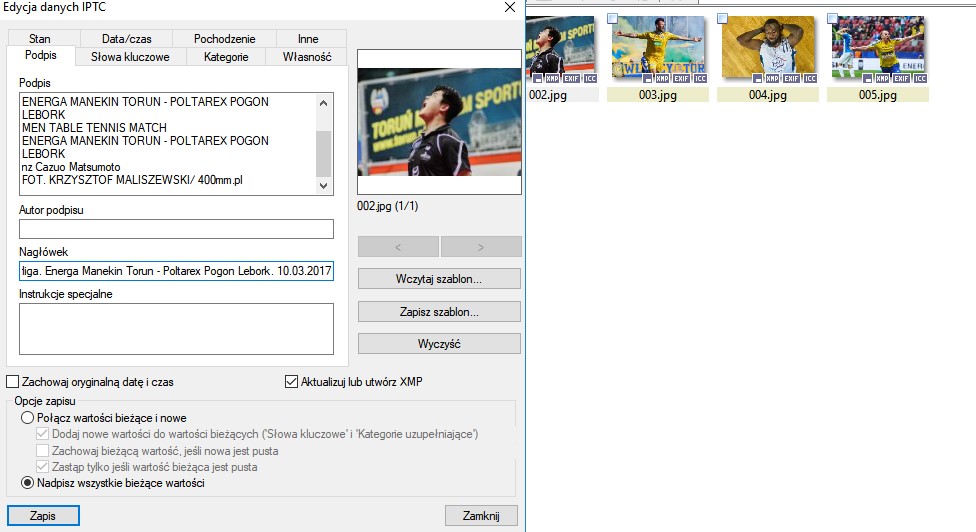Tick the selection checkbox on thumbnail 005.jpg

[x=833, y=19]
